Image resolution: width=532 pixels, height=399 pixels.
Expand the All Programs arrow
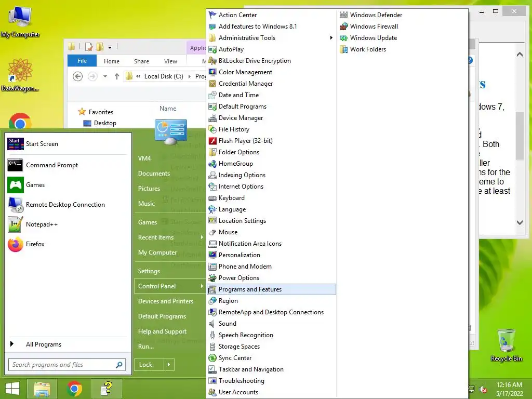pyautogui.click(x=12, y=344)
